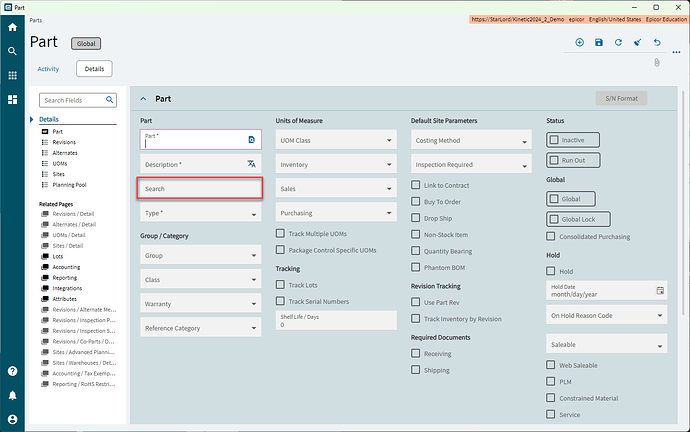This screenshot has width=690, height=432.
Task: Click the S/N Format button
Action: [621, 98]
